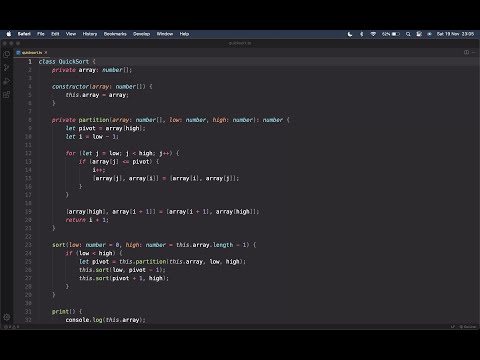Open the Manage gear icon
Screen dimensions: 480x360
[x=6, y=317]
